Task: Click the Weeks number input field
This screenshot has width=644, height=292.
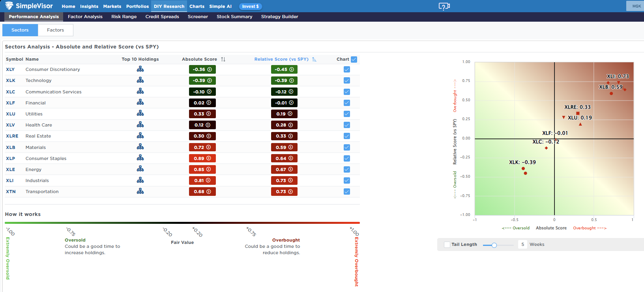Action: [x=523, y=245]
